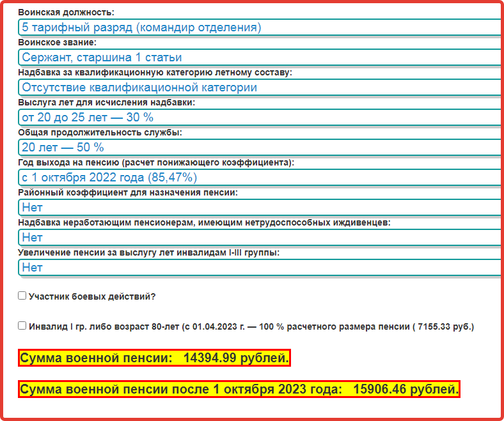The image size is (504, 421).
Task: Open the Воинская должность dropdown
Action: coord(260,27)
